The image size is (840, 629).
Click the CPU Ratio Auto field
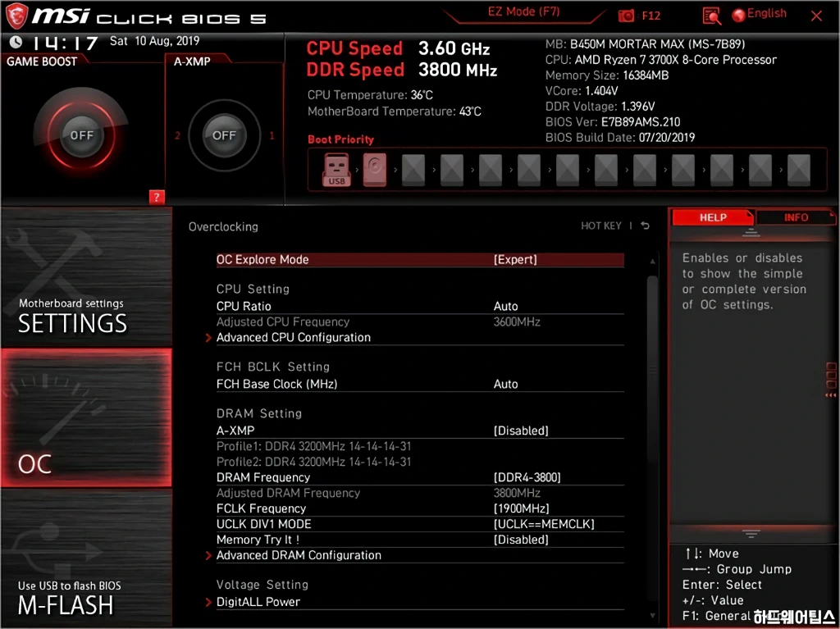pos(505,307)
